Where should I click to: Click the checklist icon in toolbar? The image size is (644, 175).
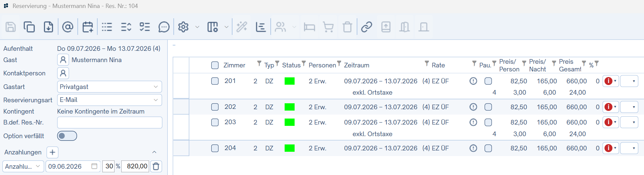coord(145,27)
